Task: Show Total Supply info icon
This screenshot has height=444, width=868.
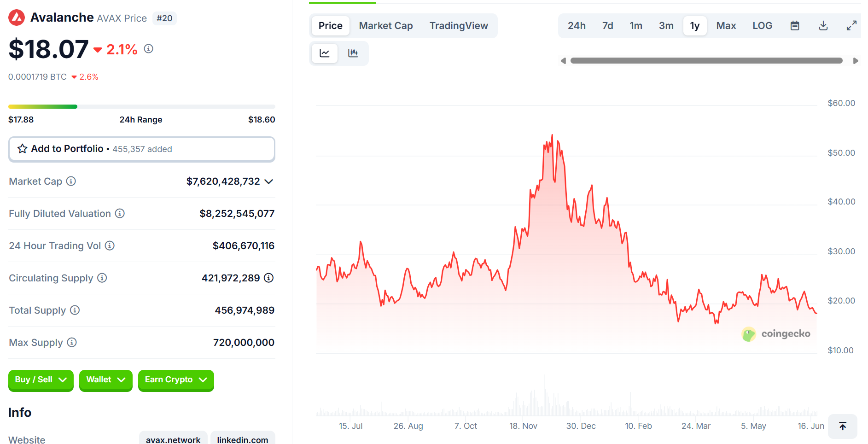Action: (75, 310)
